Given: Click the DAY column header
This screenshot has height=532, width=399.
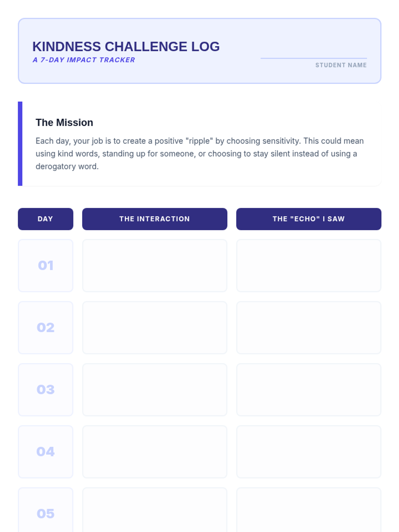Looking at the screenshot, I should point(46,219).
